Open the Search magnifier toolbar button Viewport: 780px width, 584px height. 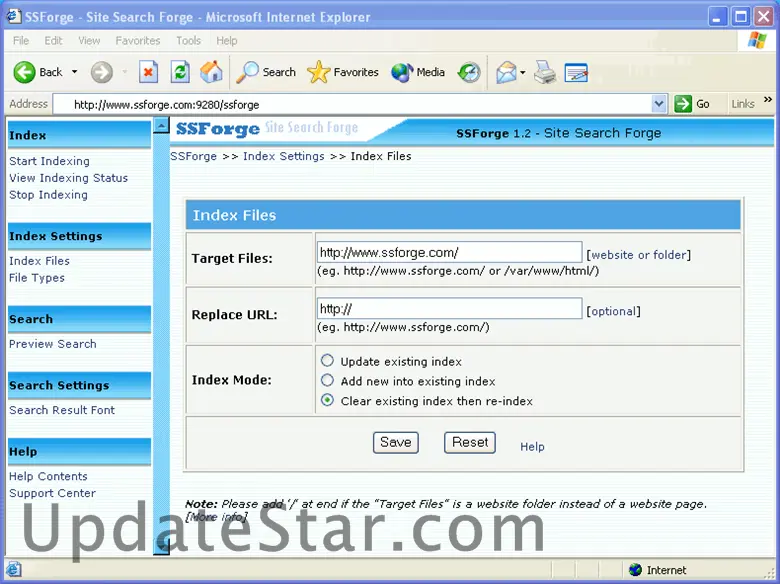(266, 73)
